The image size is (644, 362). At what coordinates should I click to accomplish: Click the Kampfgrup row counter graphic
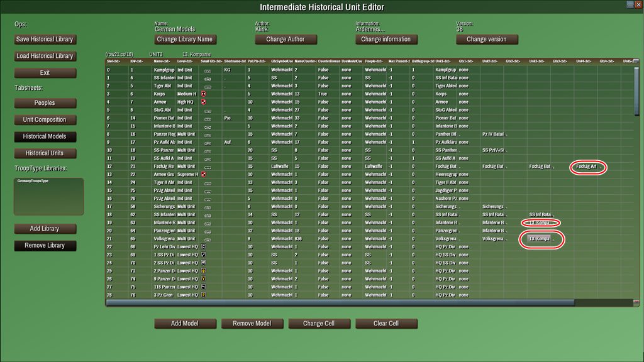click(208, 70)
